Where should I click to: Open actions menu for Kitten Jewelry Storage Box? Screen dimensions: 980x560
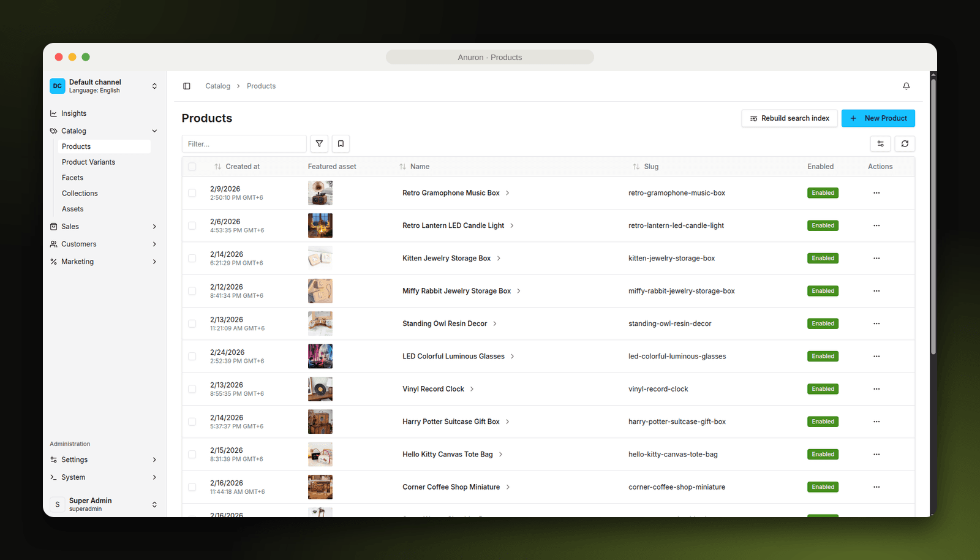pyautogui.click(x=876, y=259)
